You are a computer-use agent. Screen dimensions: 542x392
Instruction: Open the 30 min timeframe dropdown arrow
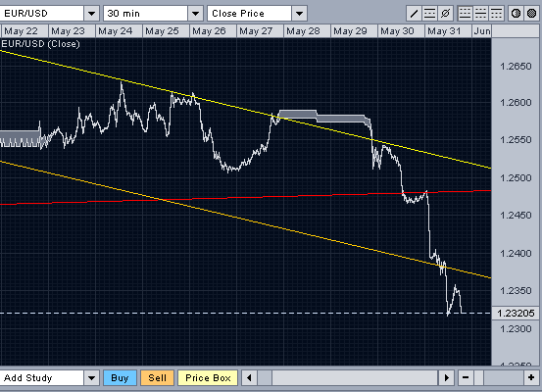coord(195,14)
